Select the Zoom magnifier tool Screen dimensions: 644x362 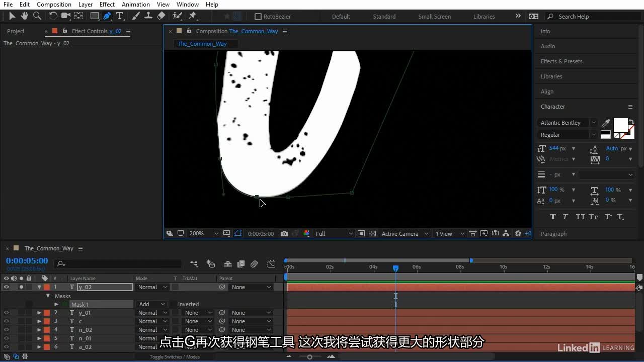coord(37,16)
